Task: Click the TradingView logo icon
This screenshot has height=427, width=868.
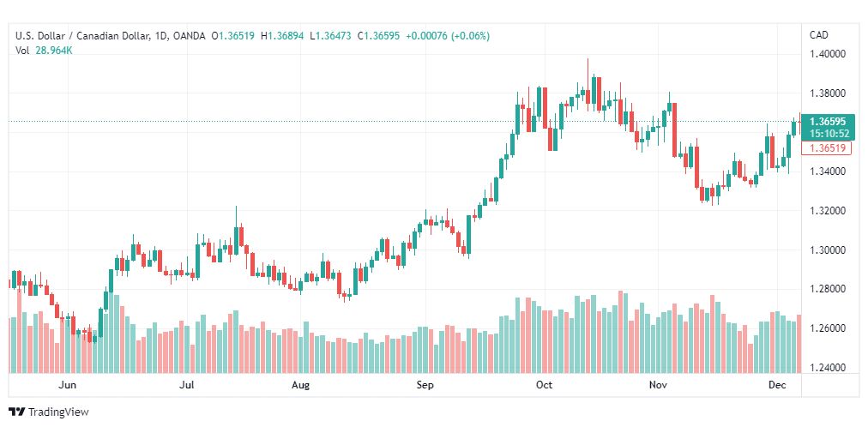Action: click(17, 412)
